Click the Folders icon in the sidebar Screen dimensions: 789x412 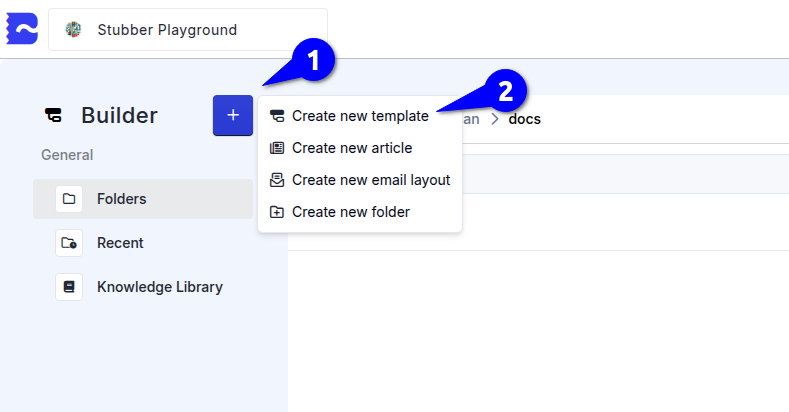[69, 199]
